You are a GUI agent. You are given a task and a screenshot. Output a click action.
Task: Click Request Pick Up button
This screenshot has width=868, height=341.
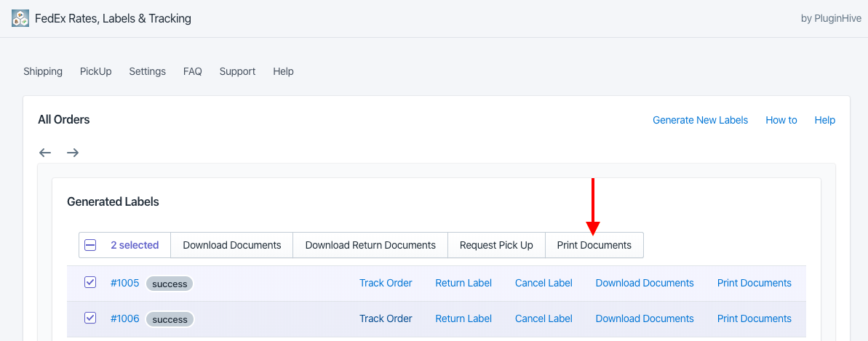click(496, 245)
